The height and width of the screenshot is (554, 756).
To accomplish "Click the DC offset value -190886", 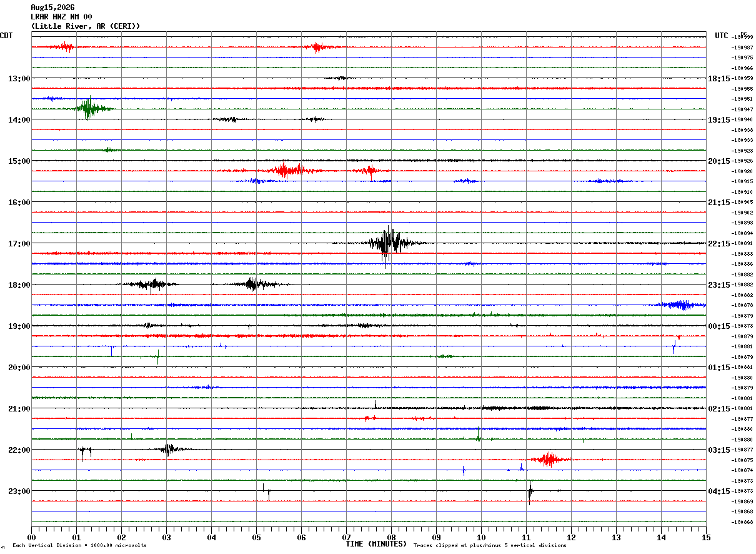I will tap(742, 264).
